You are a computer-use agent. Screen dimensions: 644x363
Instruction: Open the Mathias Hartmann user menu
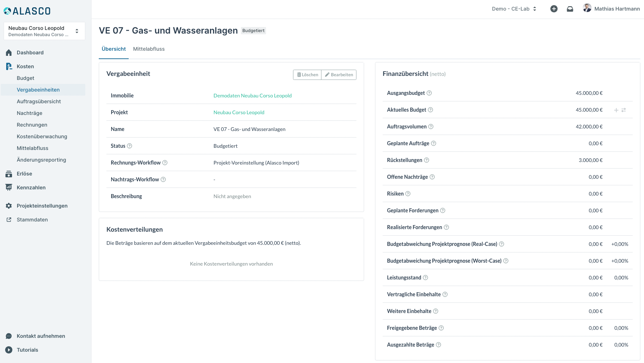(x=611, y=9)
